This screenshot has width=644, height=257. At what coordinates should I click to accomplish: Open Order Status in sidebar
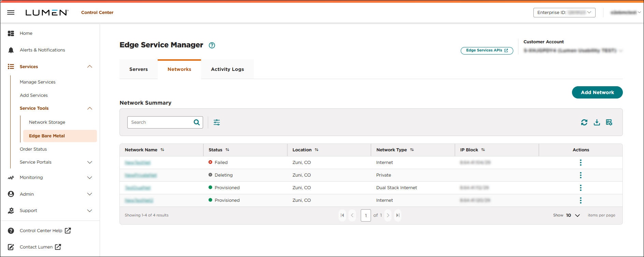click(33, 149)
